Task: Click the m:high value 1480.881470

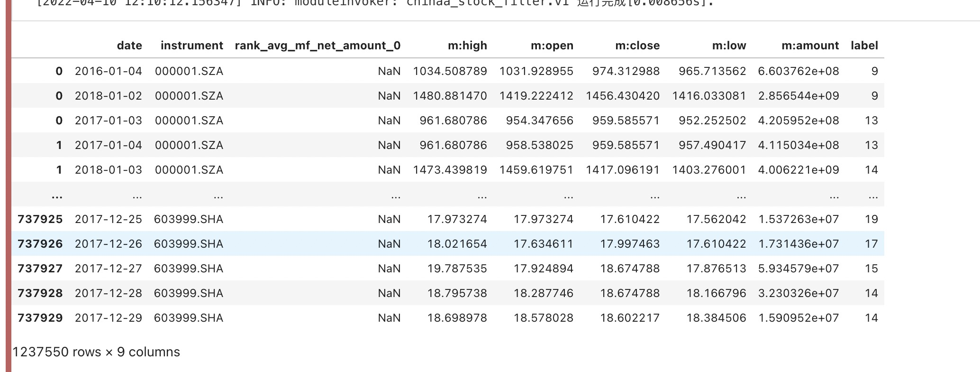Action: coord(450,96)
